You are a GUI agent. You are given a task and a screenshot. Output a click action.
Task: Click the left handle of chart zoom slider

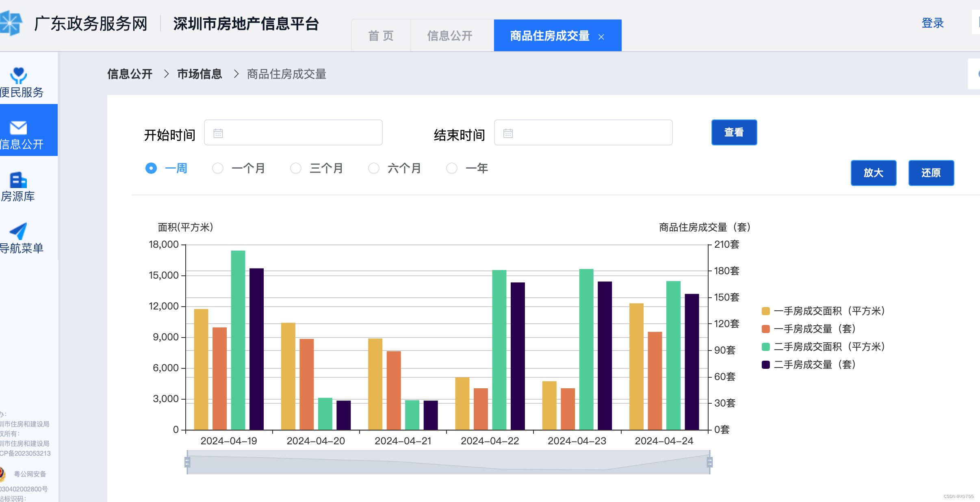[x=187, y=462]
